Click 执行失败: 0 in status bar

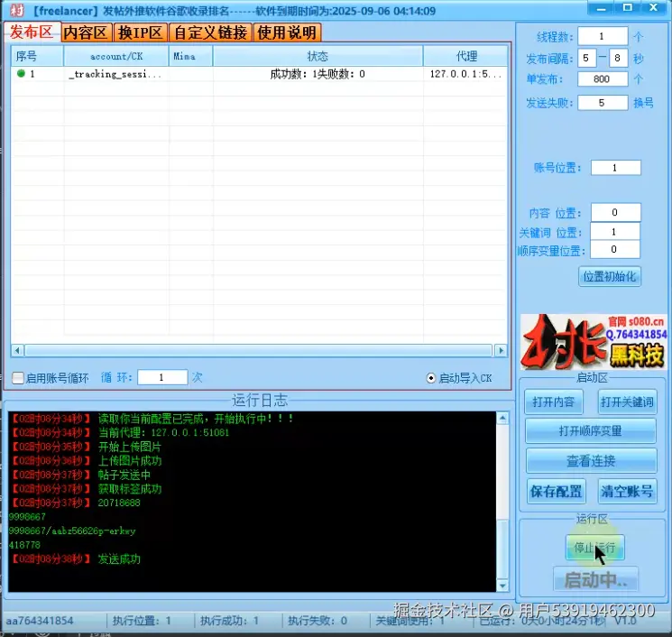318,620
